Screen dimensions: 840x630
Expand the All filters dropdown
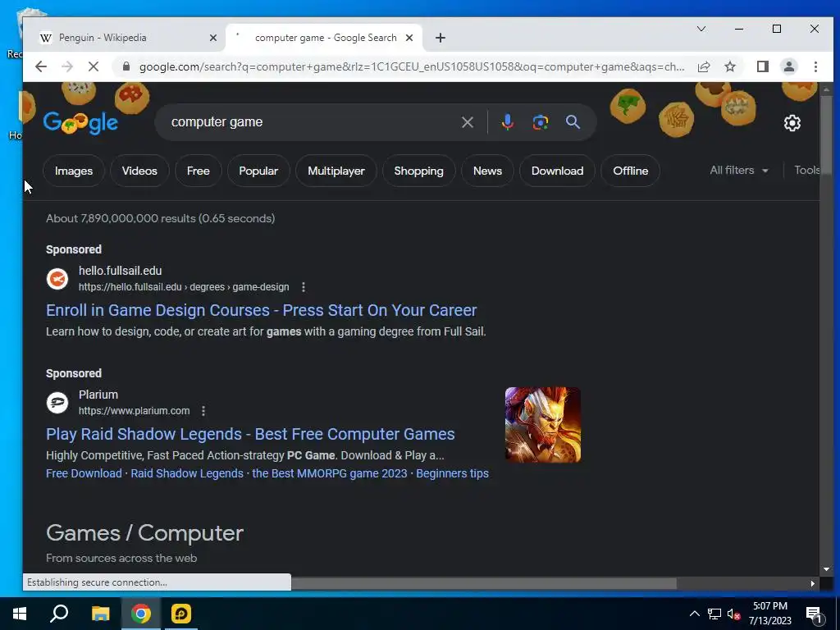pyautogui.click(x=739, y=171)
